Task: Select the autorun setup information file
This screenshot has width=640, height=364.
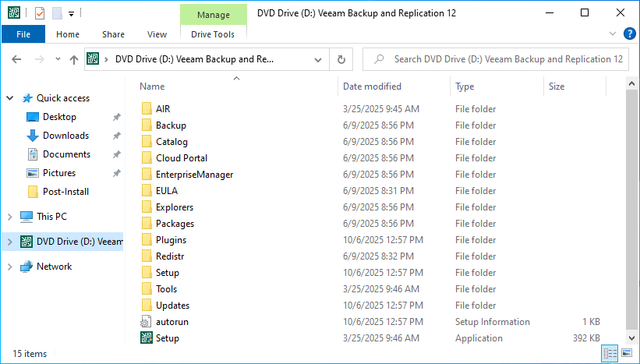Action: point(171,322)
